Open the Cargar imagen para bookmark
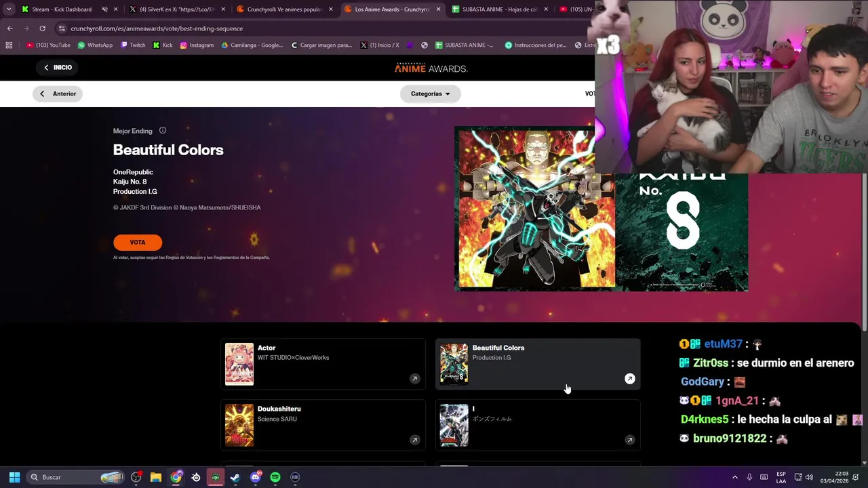 point(321,45)
